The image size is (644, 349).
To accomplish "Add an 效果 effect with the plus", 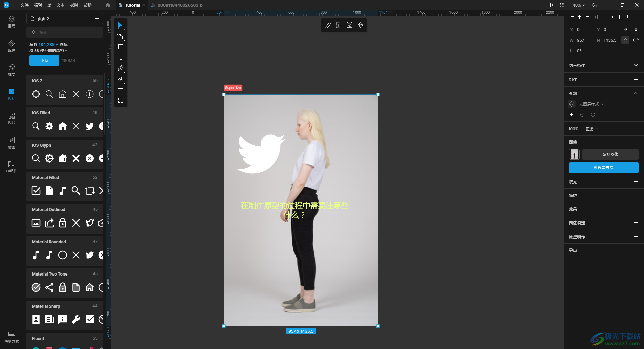I will (636, 209).
